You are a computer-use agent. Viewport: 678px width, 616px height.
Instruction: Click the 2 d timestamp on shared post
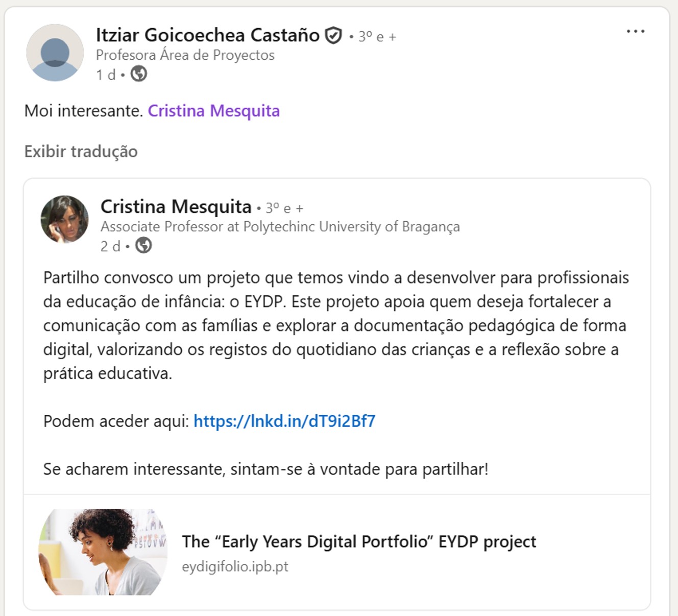click(x=110, y=247)
